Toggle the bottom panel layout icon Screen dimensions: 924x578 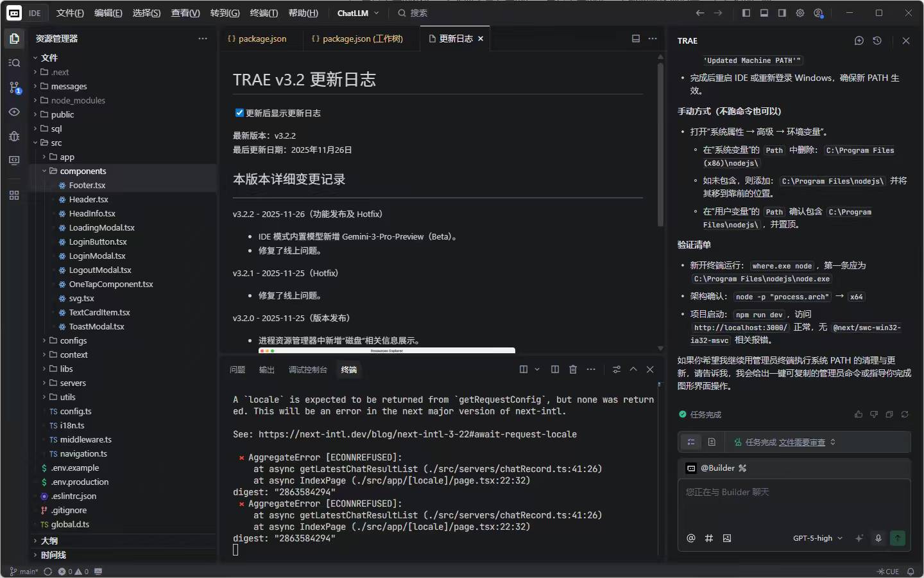(764, 13)
